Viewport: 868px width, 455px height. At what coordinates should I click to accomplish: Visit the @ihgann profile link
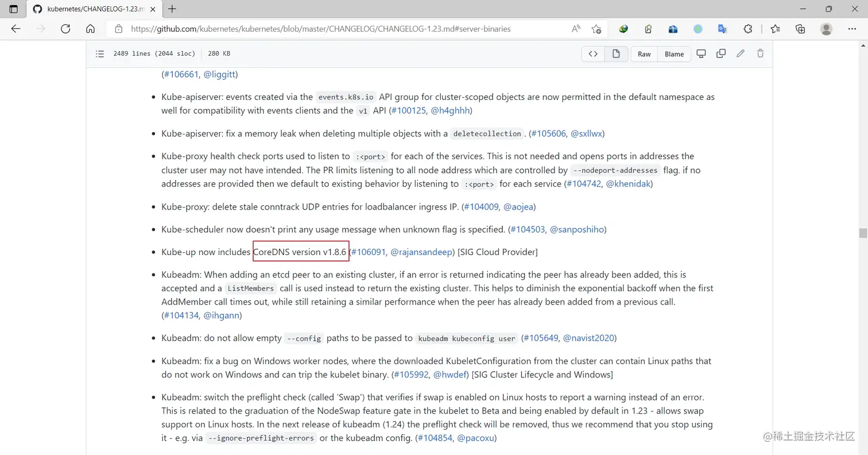pos(222,315)
